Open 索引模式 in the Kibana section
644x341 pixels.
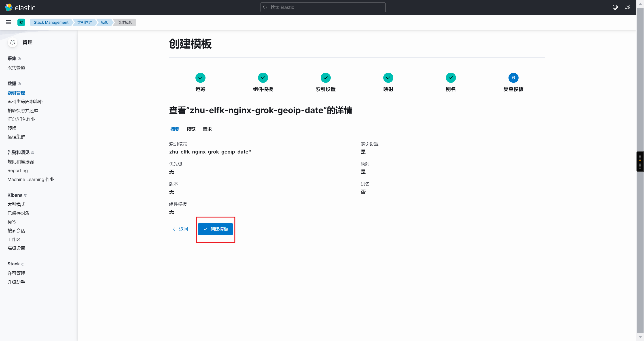click(x=16, y=205)
